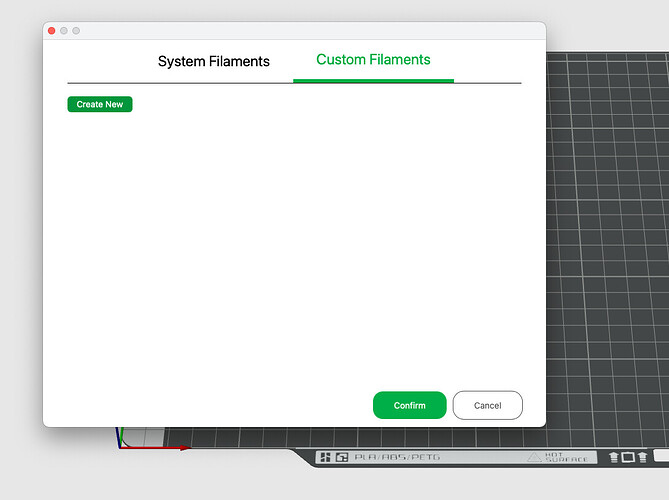Select the Custom Filaments tab
669x500 pixels.
(373, 60)
